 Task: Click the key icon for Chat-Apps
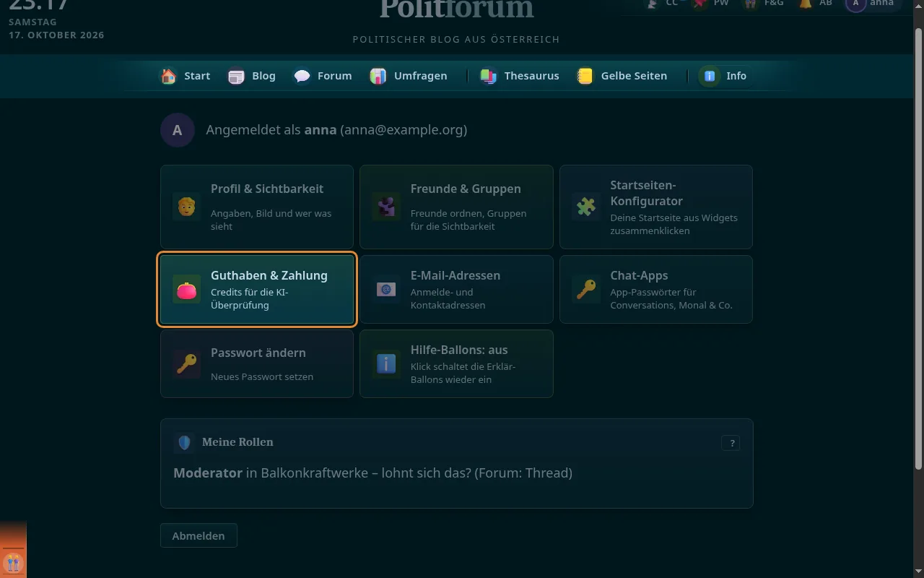[x=586, y=290]
